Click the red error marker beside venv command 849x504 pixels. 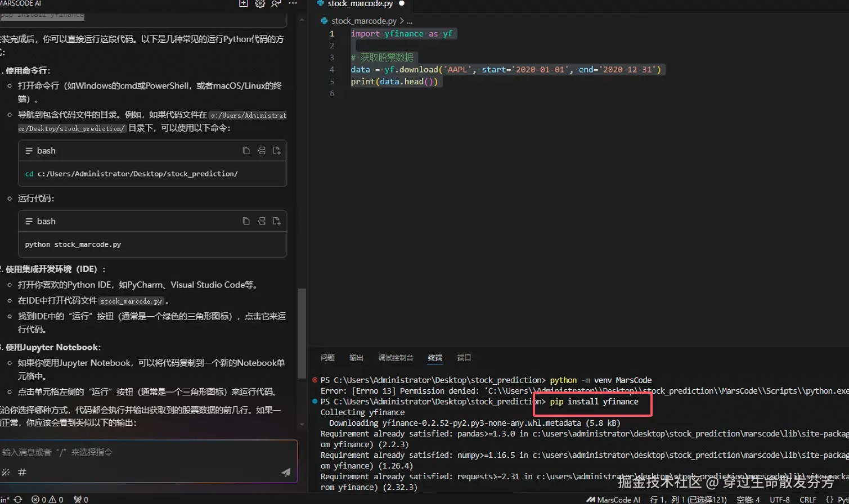click(x=315, y=380)
